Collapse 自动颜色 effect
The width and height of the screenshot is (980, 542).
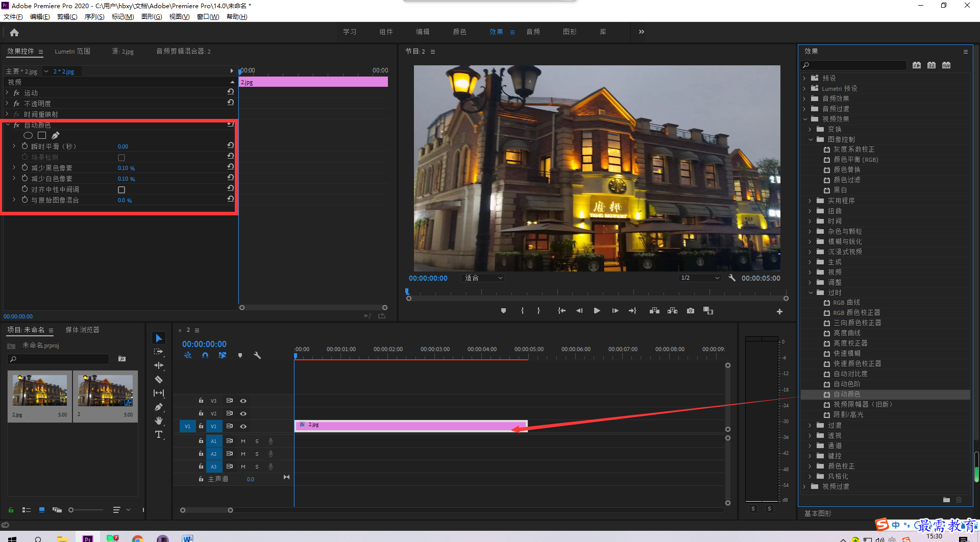click(8, 125)
